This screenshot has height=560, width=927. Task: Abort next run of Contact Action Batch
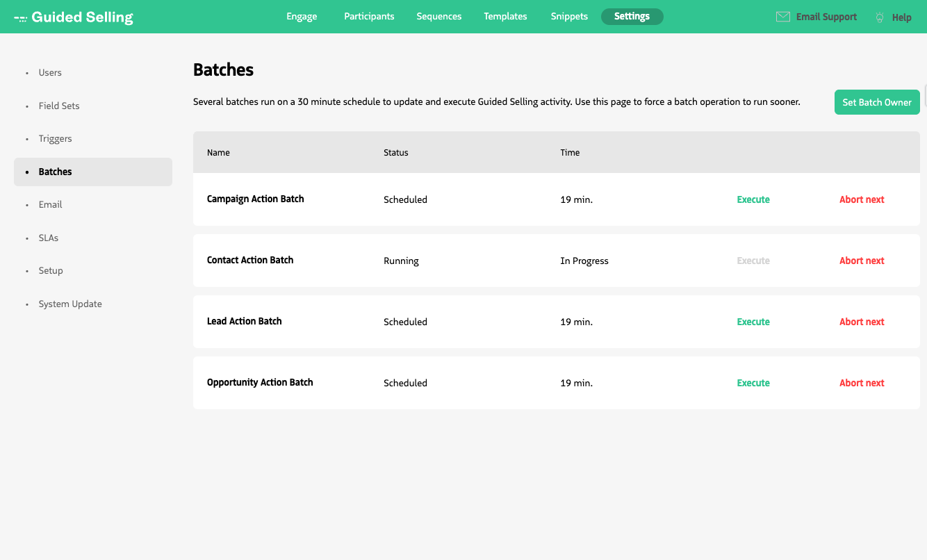(862, 261)
